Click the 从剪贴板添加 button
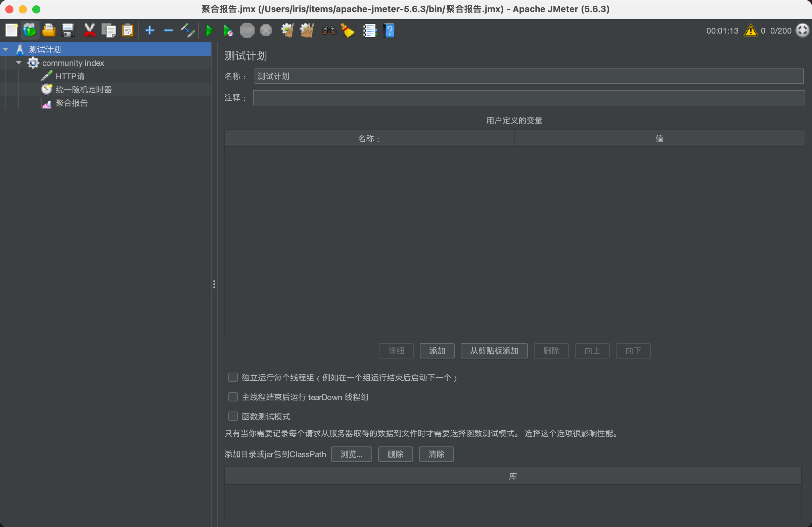The height and width of the screenshot is (527, 812). pos(494,351)
